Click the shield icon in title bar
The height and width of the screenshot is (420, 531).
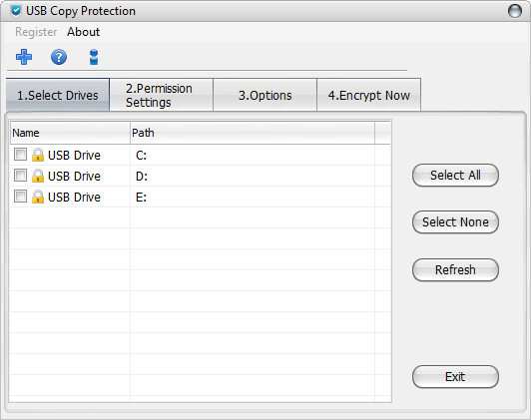click(16, 11)
